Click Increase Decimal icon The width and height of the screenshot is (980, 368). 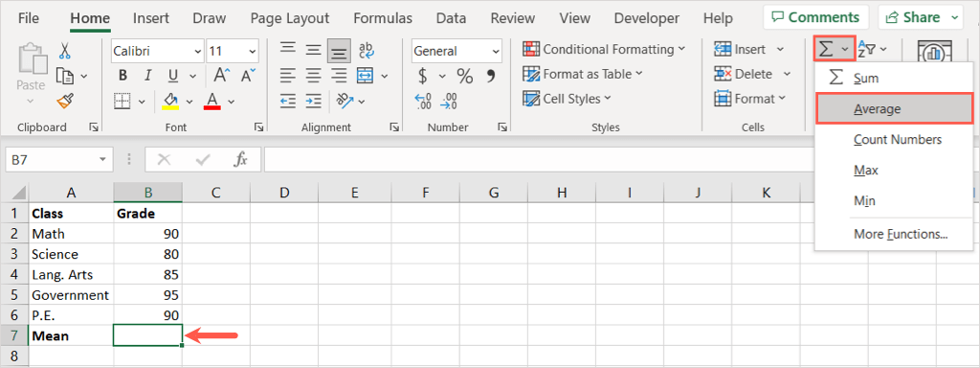pyautogui.click(x=423, y=101)
